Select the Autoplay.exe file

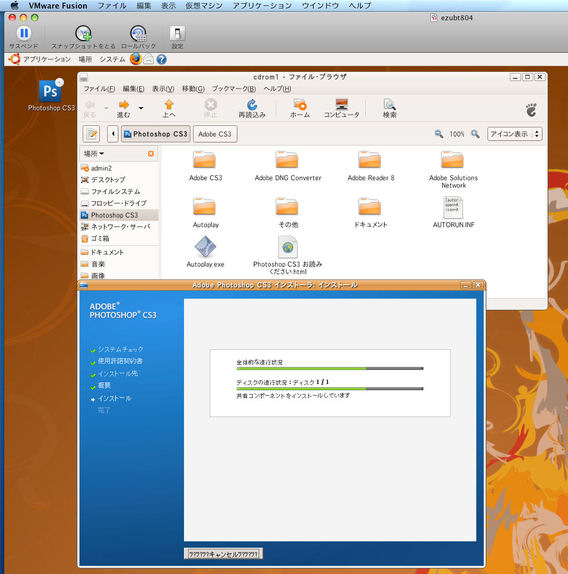point(205,247)
